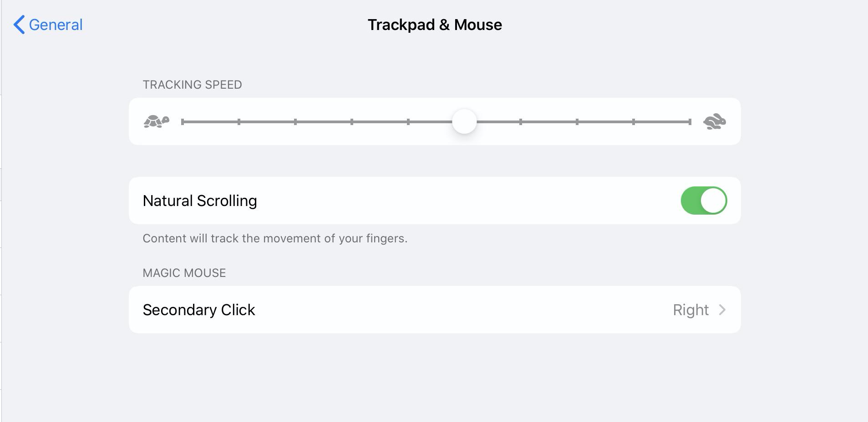
Task: Disable the Natural Scrolling switch
Action: tap(703, 201)
